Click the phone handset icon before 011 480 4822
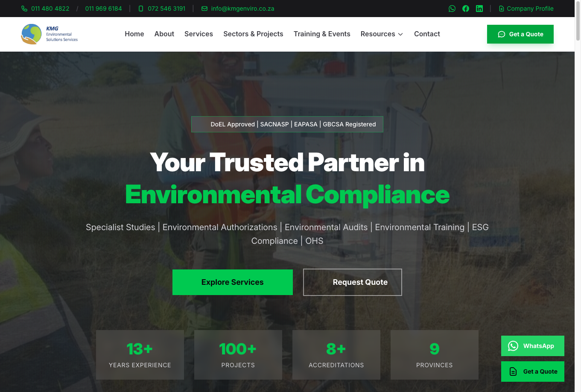 pos(24,9)
